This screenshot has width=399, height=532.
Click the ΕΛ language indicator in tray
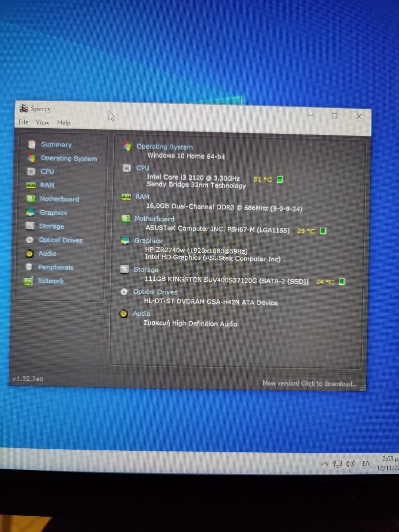366,464
